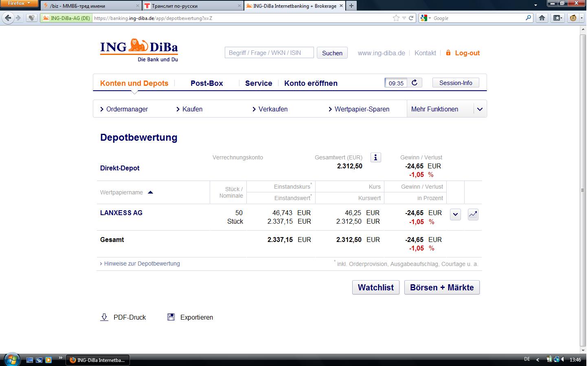Switch to the Транслит по-русски tab
This screenshot has height=366, width=588.
(193, 6)
